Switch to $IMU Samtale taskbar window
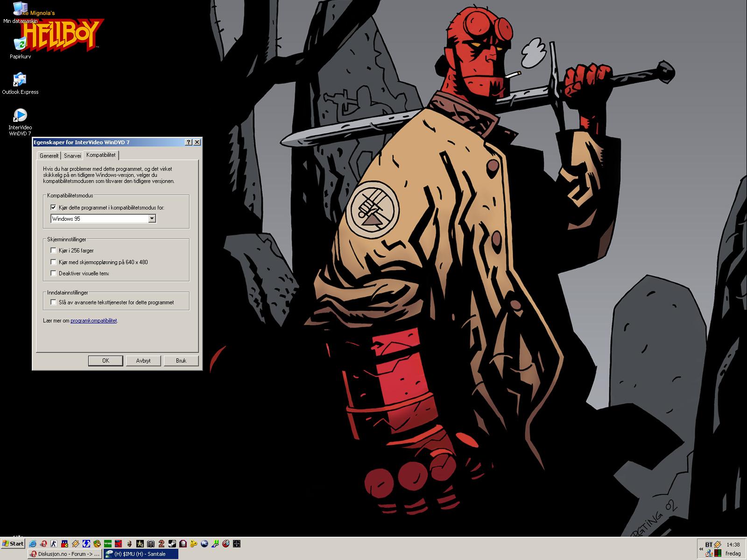Image resolution: width=747 pixels, height=560 pixels. coord(141,554)
